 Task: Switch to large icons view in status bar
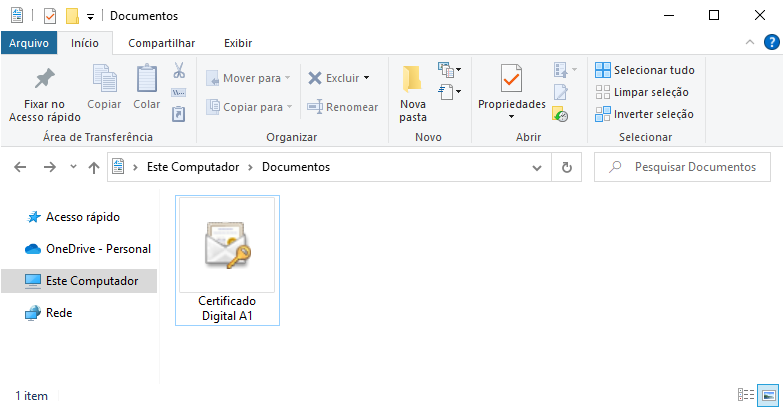tap(768, 395)
